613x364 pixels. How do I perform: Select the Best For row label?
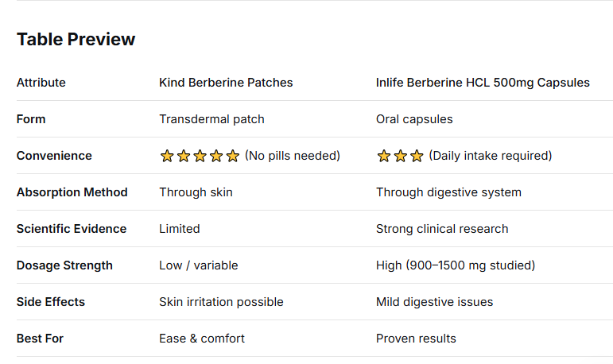40,339
